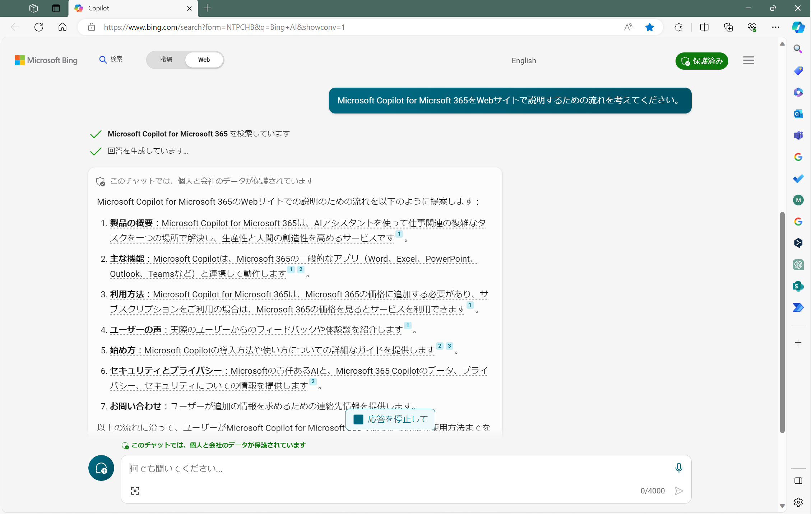Click citation 2 in the 主な機能 item
This screenshot has height=515, width=812.
[x=301, y=269]
